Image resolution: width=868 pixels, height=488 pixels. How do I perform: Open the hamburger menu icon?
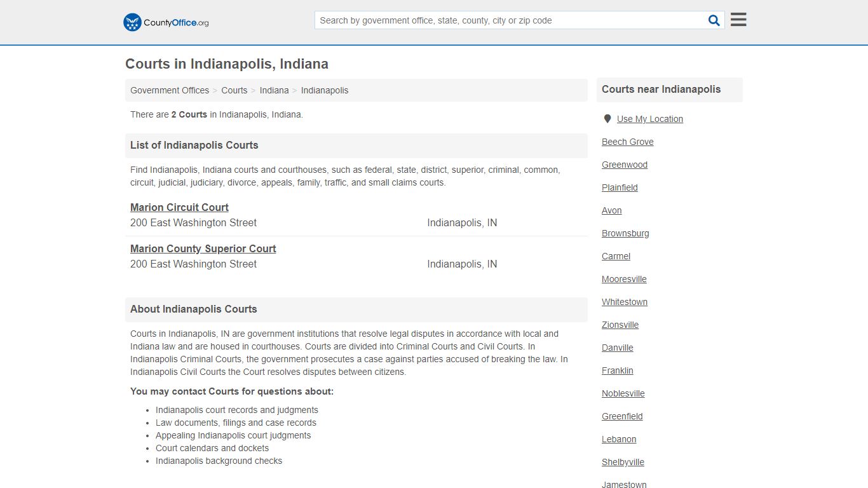click(x=738, y=20)
